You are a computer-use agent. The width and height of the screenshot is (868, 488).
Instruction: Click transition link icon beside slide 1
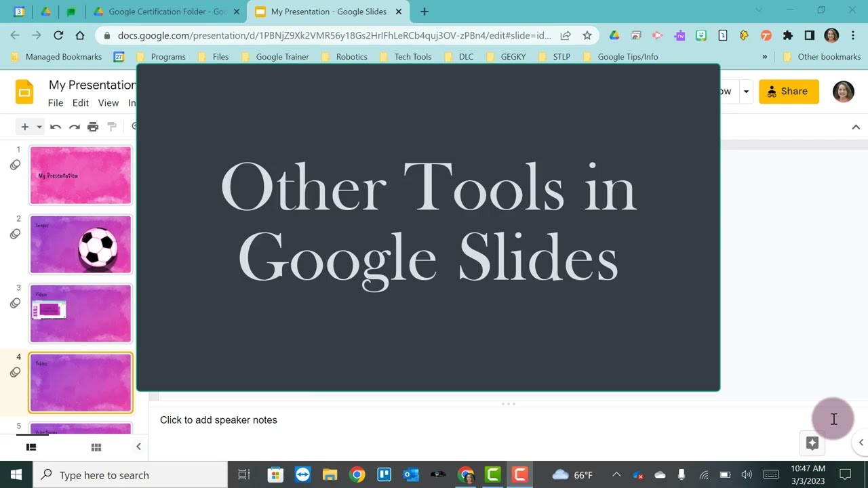[x=15, y=165]
